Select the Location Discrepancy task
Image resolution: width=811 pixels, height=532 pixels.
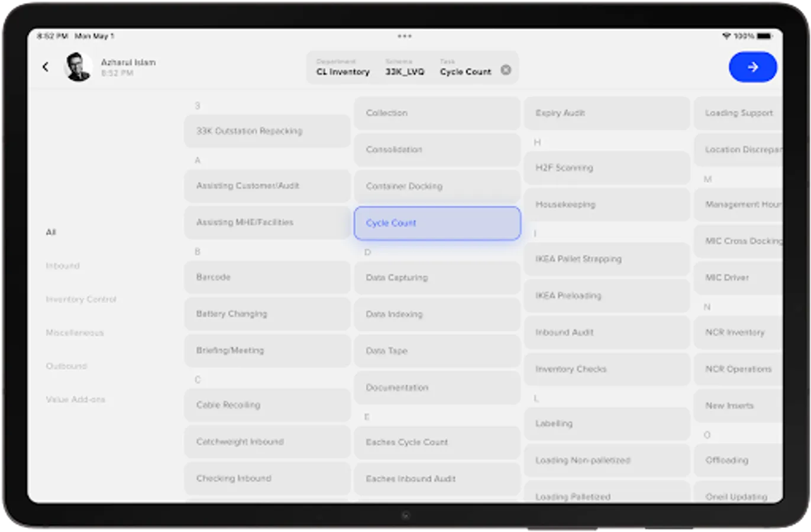point(738,150)
